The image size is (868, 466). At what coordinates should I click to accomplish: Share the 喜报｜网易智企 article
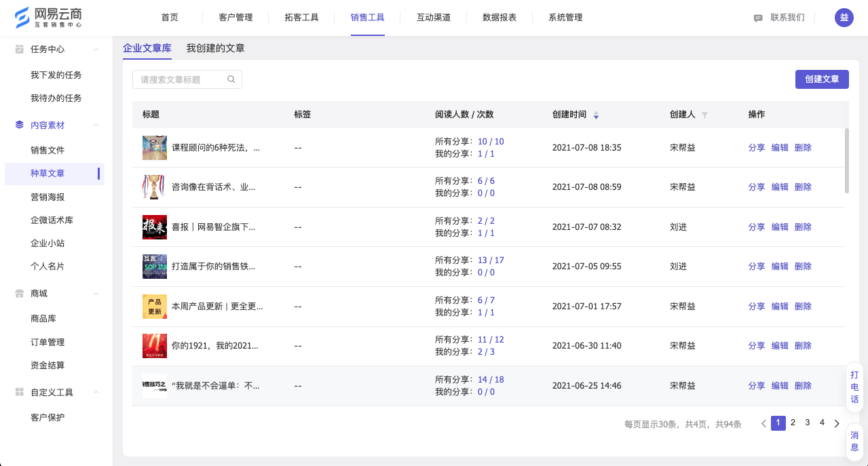pos(756,227)
